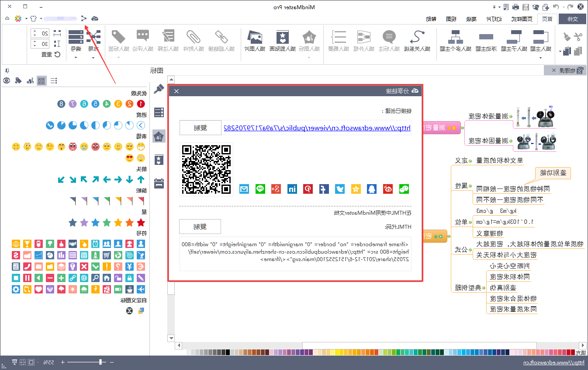Collapse the ribbon with the caret icon
This screenshot has width=588, height=370.
point(7,18)
